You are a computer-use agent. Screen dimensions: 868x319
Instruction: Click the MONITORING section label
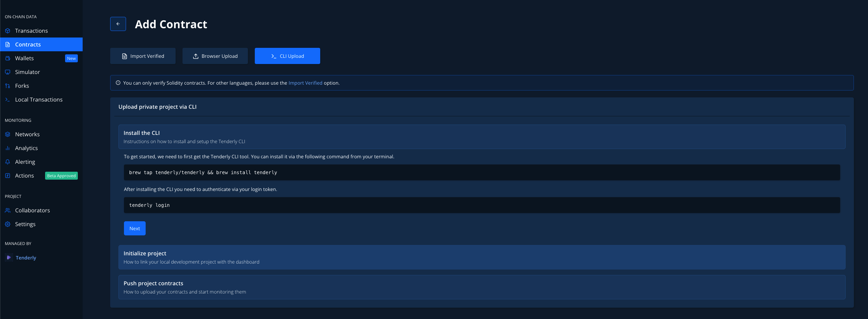click(18, 120)
